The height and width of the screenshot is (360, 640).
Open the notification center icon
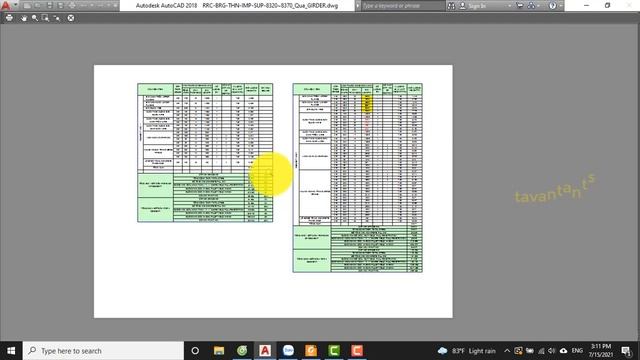pyautogui.click(x=626, y=351)
